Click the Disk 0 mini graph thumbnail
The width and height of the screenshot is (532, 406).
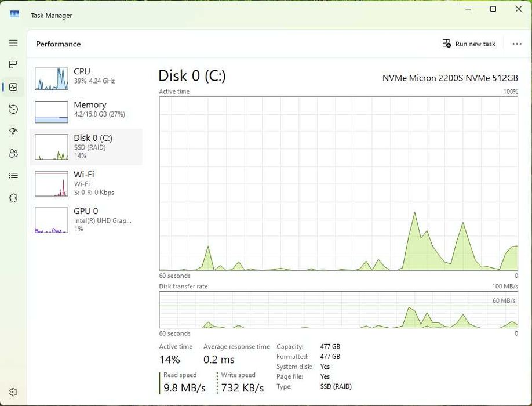tap(52, 147)
